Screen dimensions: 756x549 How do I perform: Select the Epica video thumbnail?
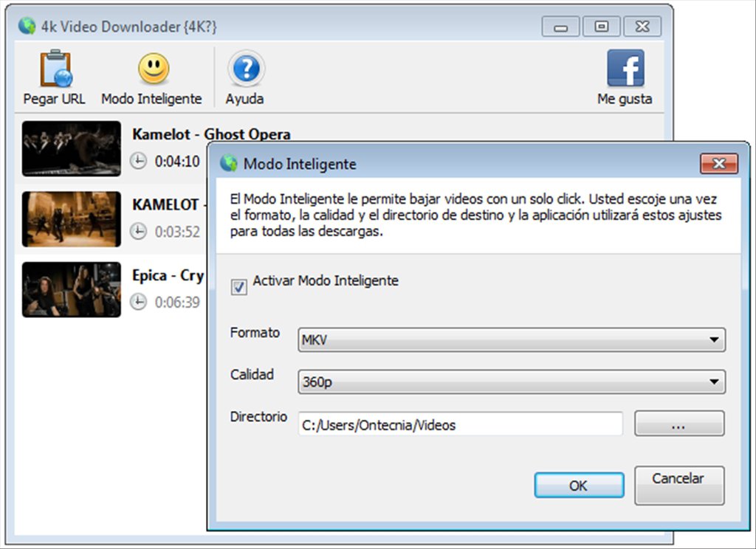[x=71, y=290]
